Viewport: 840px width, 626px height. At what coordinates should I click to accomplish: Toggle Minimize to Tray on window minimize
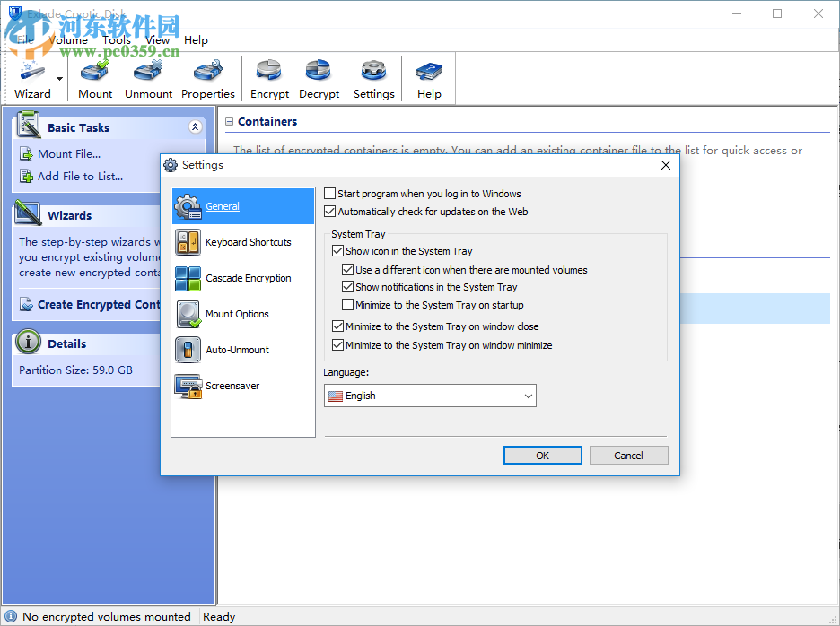[x=337, y=345]
